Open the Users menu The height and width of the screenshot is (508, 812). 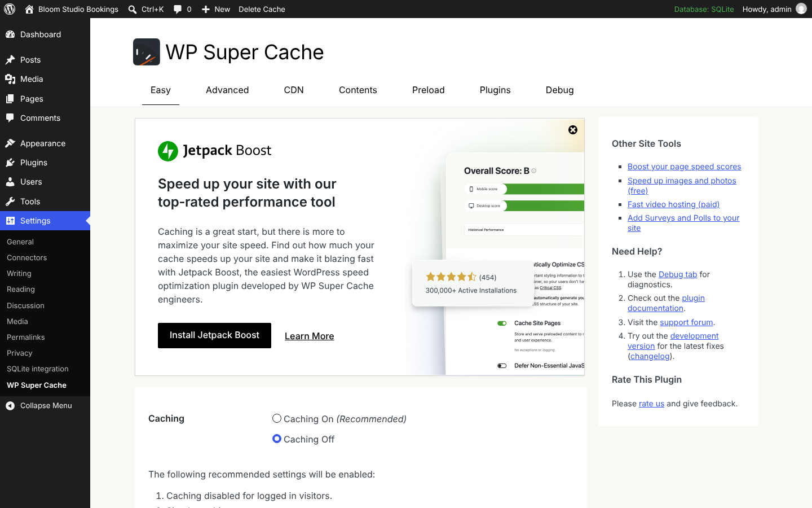pos(45,182)
